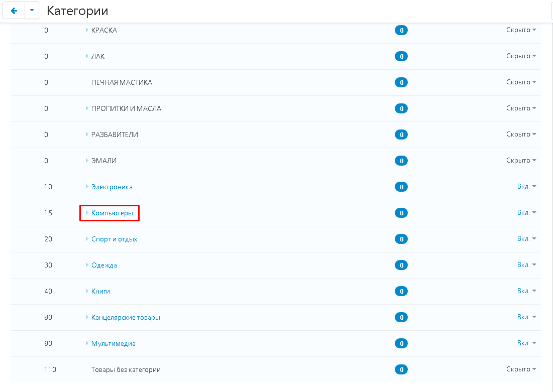Open the Книги category link
Image resolution: width=553 pixels, height=392 pixels.
coord(100,291)
